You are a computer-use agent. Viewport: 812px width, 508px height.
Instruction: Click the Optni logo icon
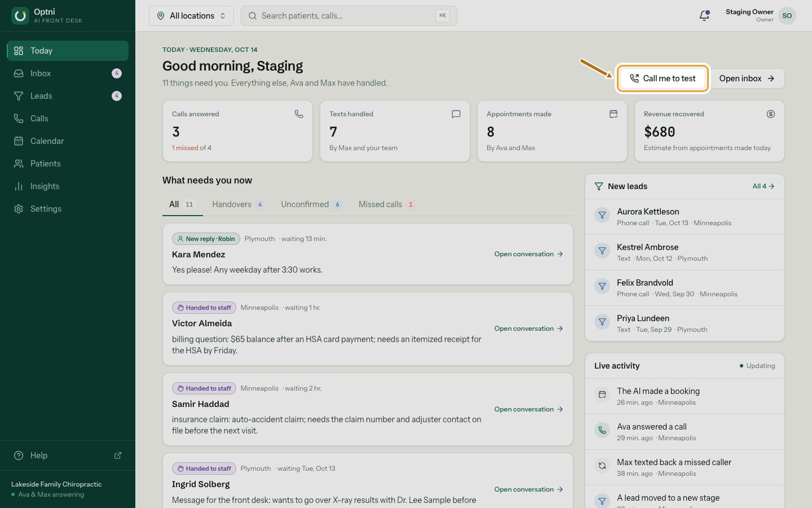(x=20, y=16)
